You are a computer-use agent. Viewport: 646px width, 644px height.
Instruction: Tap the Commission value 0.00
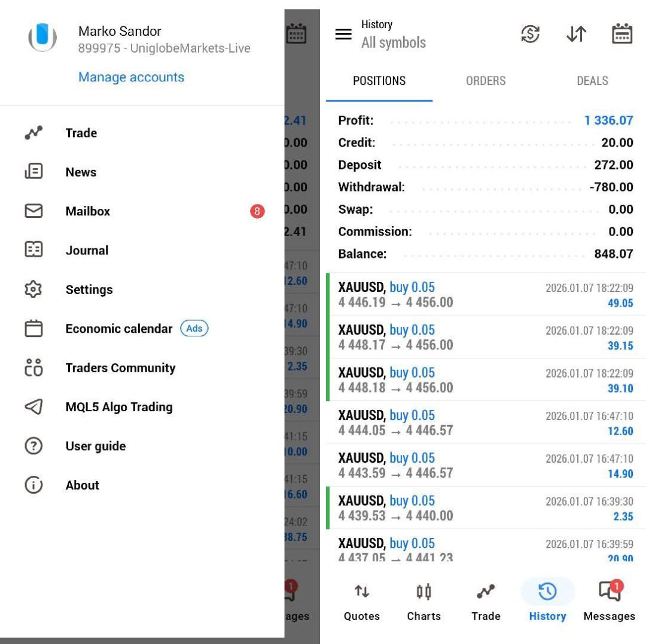click(620, 232)
